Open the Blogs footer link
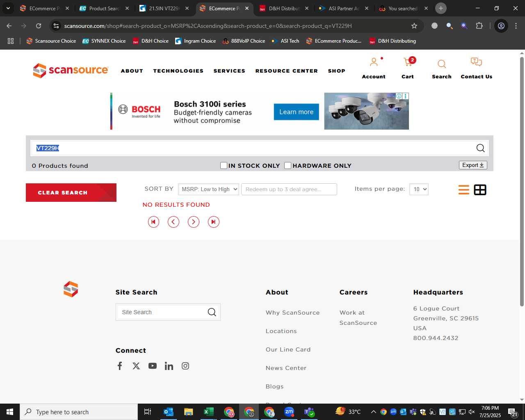The image size is (525, 420). pos(274,386)
